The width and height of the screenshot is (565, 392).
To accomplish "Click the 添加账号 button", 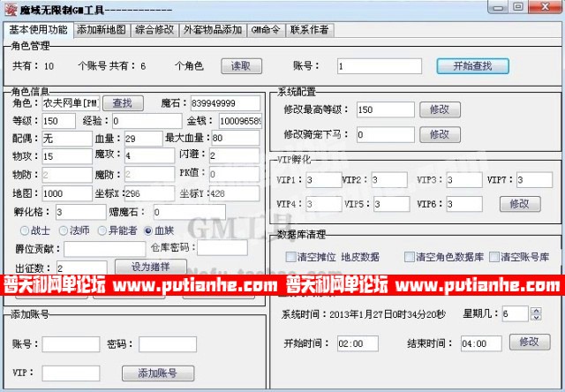I will click(x=158, y=373).
